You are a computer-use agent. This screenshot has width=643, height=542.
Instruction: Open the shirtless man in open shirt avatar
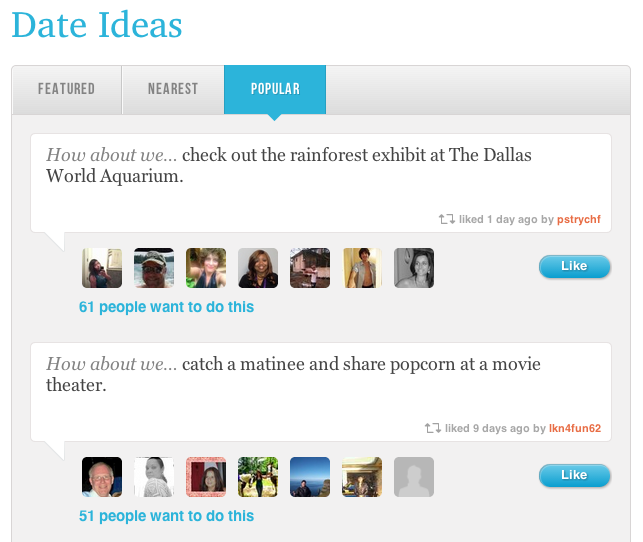coord(362,268)
